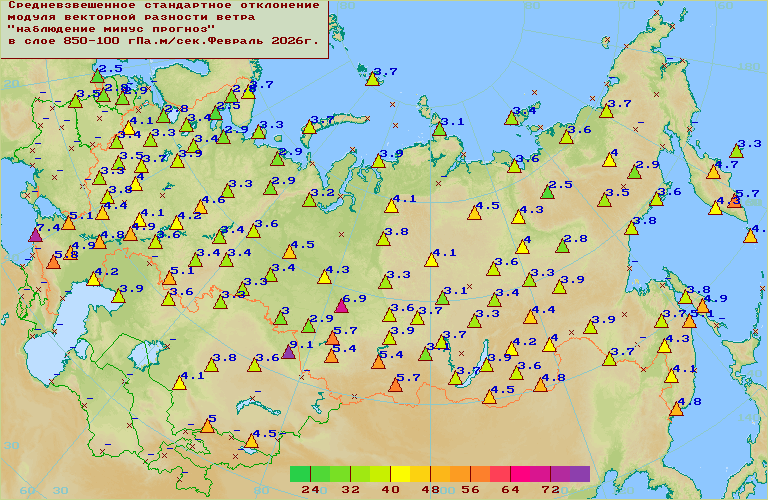Choose the orange swatch right of 56
Viewport: 768px width, 500px height.
(x=480, y=473)
